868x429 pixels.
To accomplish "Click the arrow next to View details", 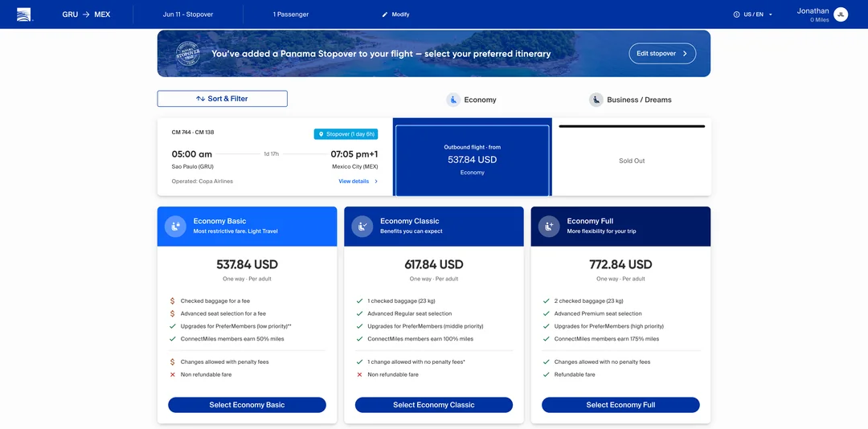I will 376,181.
